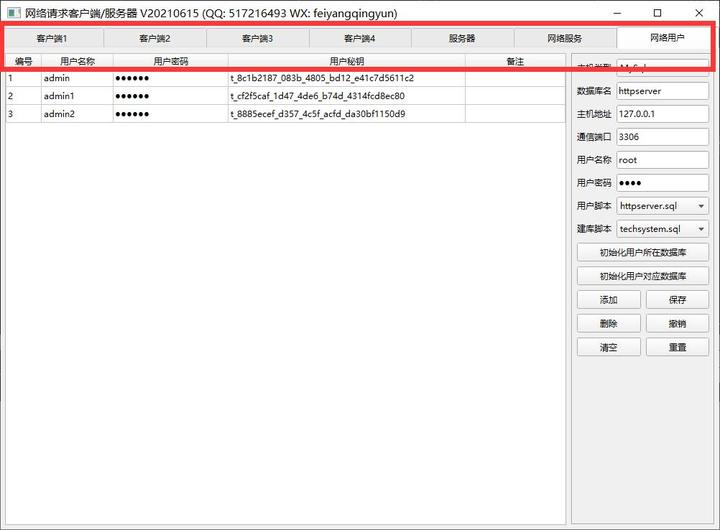
Task: Click the key t_8885ecef_d357_4c5f_acfd_da30bf1150d9
Action: (x=318, y=114)
